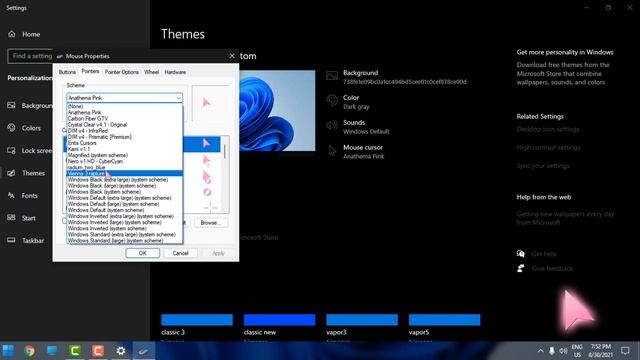640x360 pixels.
Task: Choose radium_two_blue scheme
Action: click(x=124, y=167)
